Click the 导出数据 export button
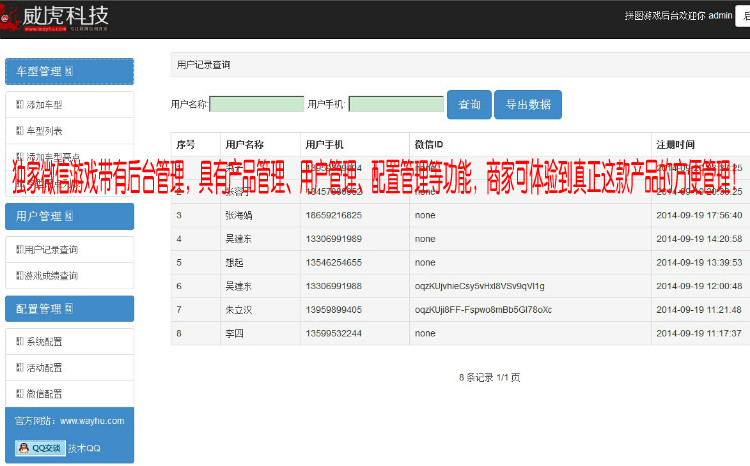This screenshot has height=466, width=750. pyautogui.click(x=527, y=104)
